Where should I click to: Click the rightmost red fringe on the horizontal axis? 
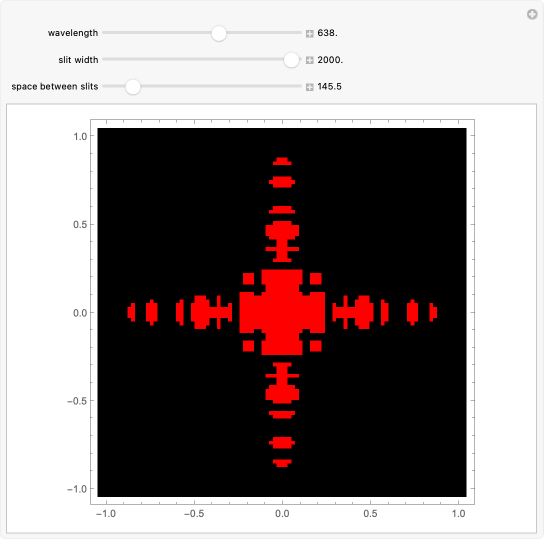(x=433, y=312)
